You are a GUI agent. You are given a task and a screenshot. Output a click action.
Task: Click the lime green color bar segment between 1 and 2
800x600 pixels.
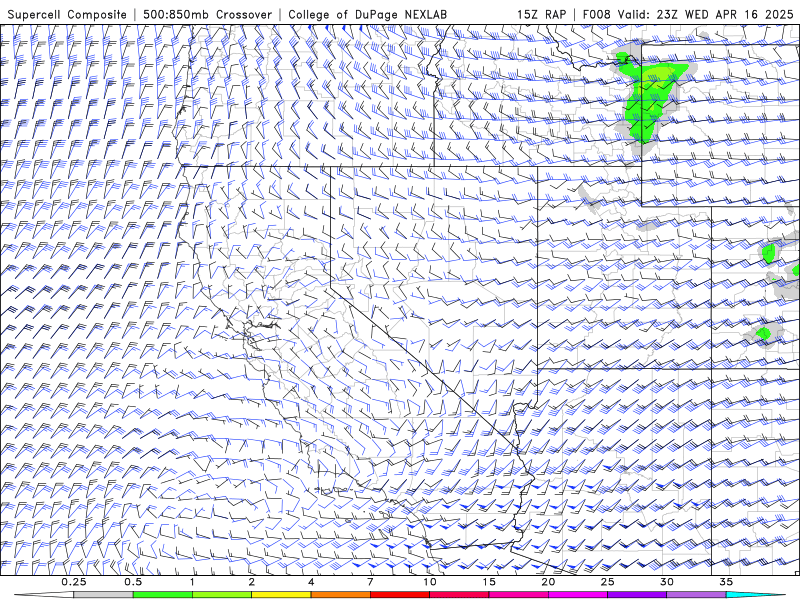[222, 595]
